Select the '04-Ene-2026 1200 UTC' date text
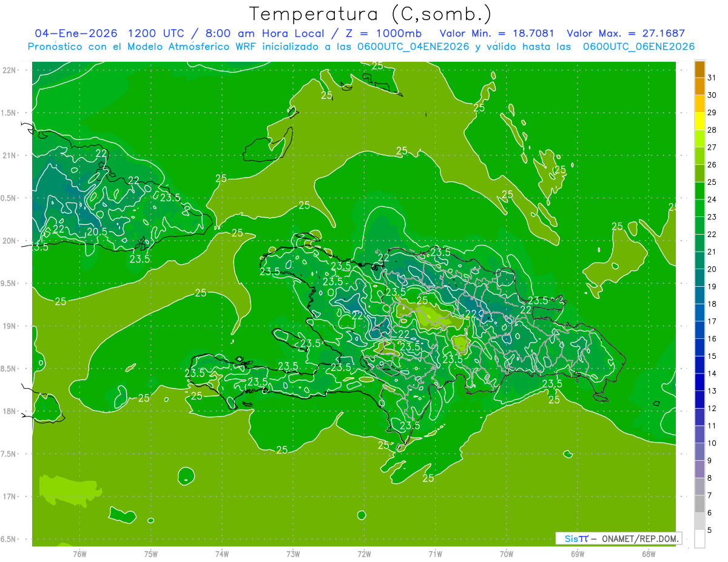The width and height of the screenshot is (728, 562). click(109, 33)
